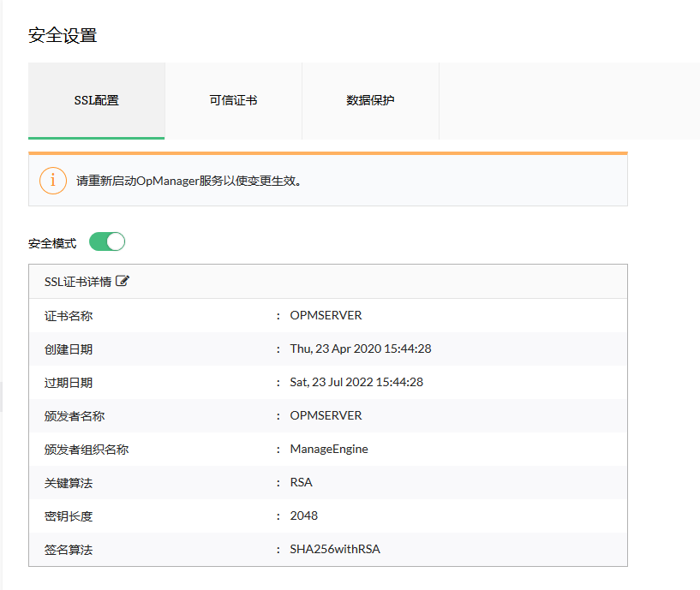700x590 pixels.
Task: Click the 签名算法 row label
Action: [x=69, y=549]
